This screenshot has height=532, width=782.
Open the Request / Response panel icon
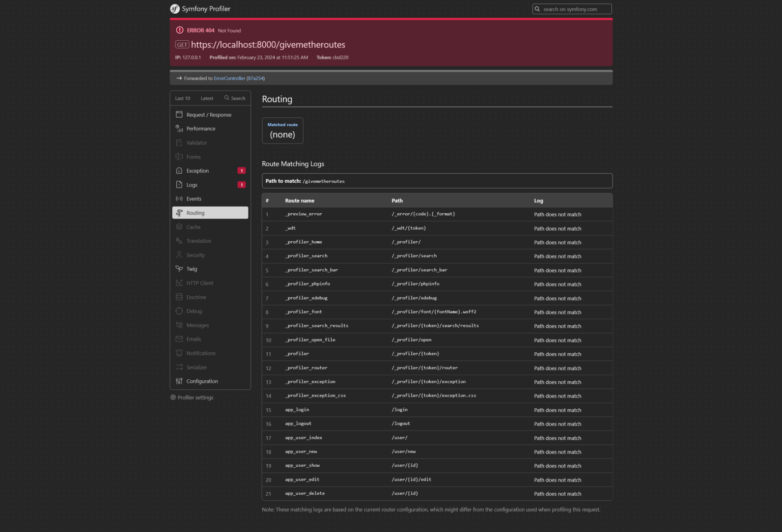tap(179, 115)
